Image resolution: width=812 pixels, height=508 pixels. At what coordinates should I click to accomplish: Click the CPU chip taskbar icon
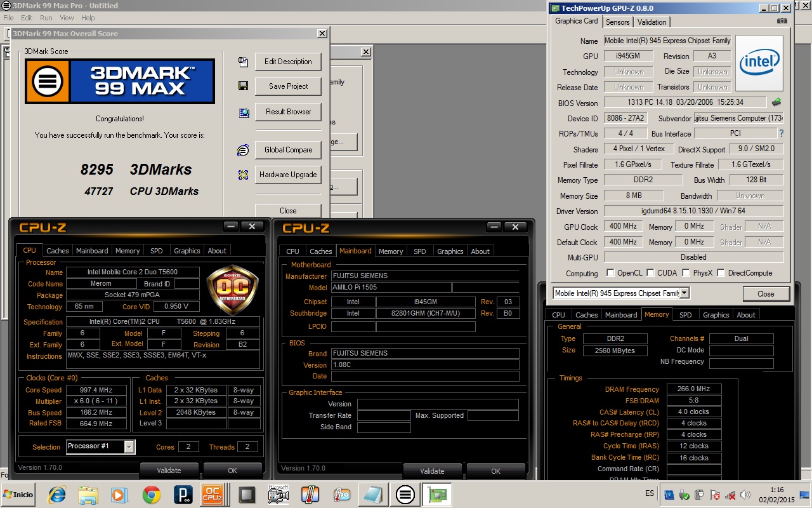(x=247, y=494)
